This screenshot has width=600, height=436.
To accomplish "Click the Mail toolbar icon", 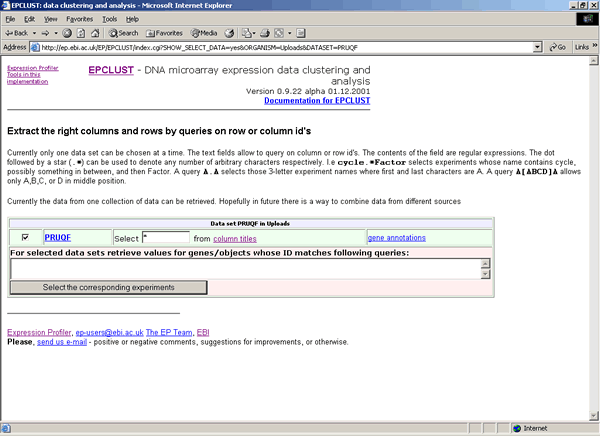I will click(x=246, y=33).
